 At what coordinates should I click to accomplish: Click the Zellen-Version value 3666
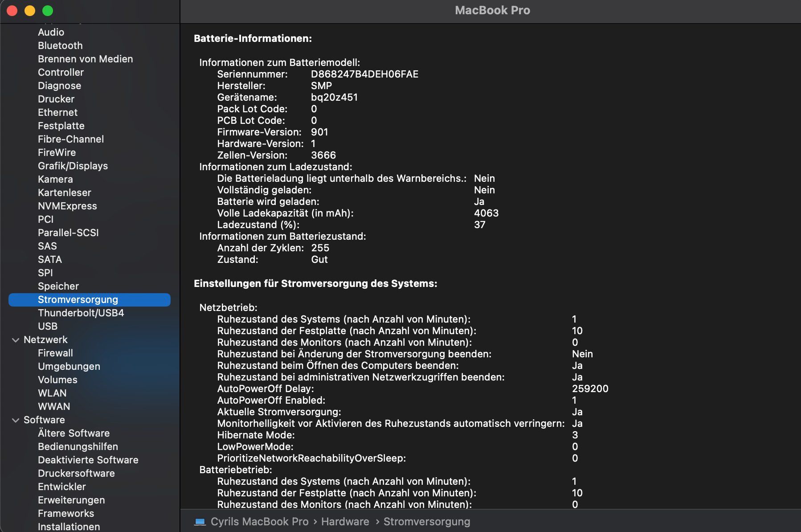323,155
